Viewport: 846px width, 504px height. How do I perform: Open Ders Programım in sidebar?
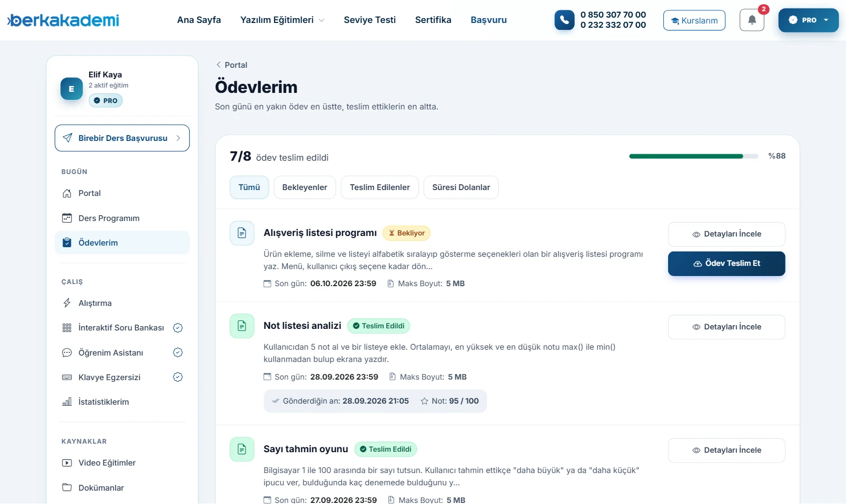[x=122, y=218]
